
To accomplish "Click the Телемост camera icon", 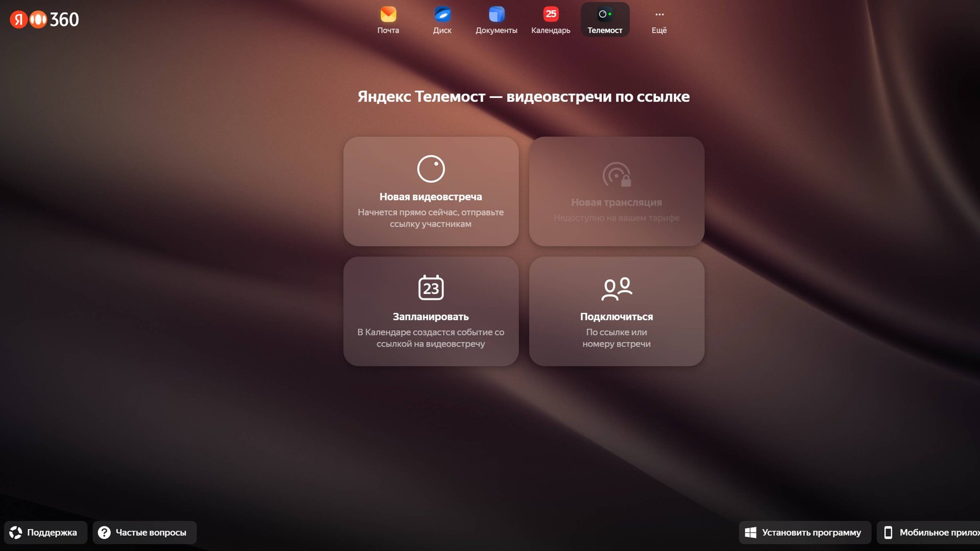I will 605,15.
